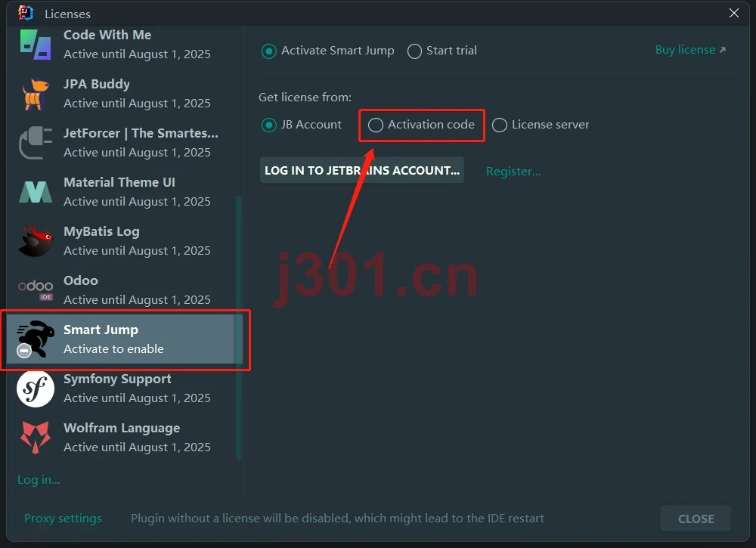Click the Odoo IDE icon
The image size is (756, 548).
point(36,290)
